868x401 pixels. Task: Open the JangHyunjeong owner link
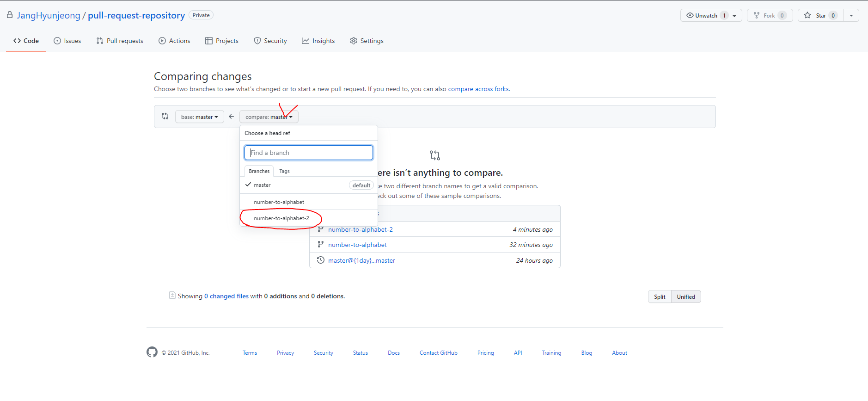pos(49,15)
